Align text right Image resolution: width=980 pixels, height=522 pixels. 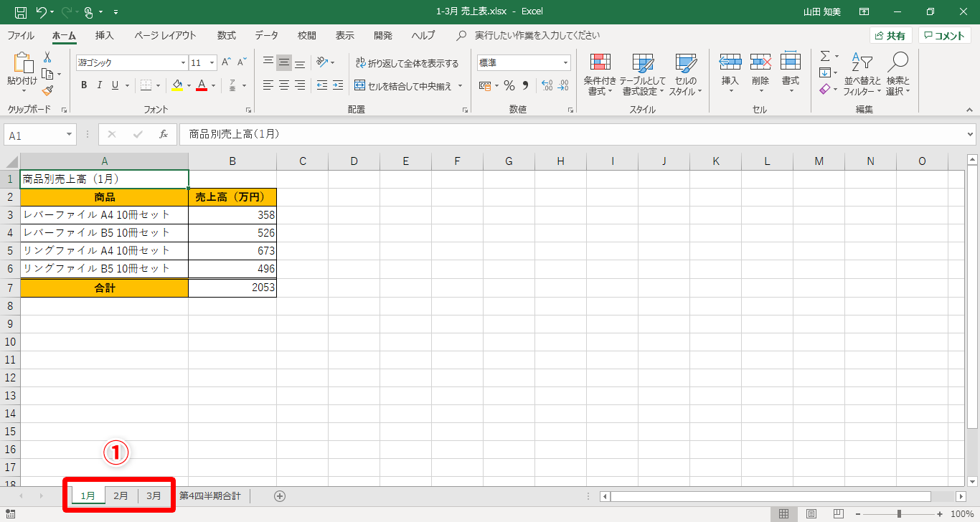[x=300, y=85]
